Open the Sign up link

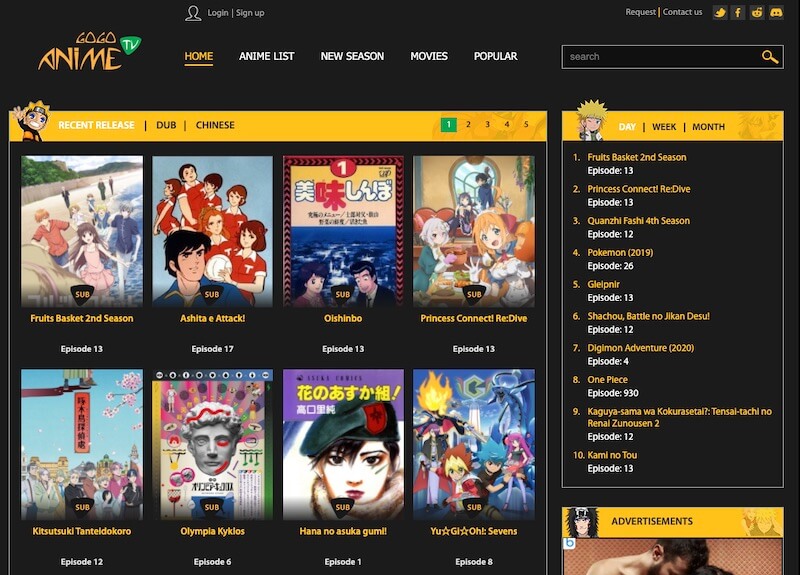[x=250, y=13]
